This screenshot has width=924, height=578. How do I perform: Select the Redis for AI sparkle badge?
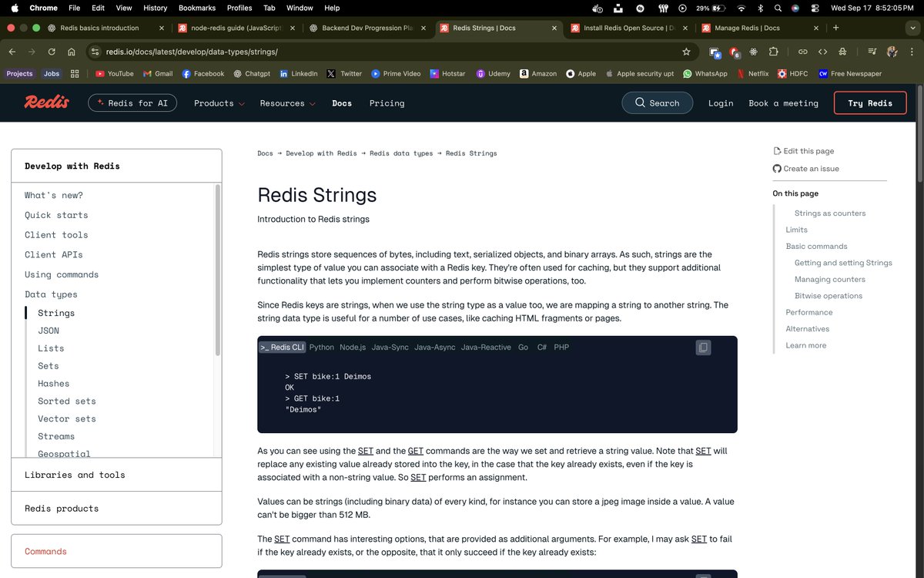pyautogui.click(x=132, y=102)
